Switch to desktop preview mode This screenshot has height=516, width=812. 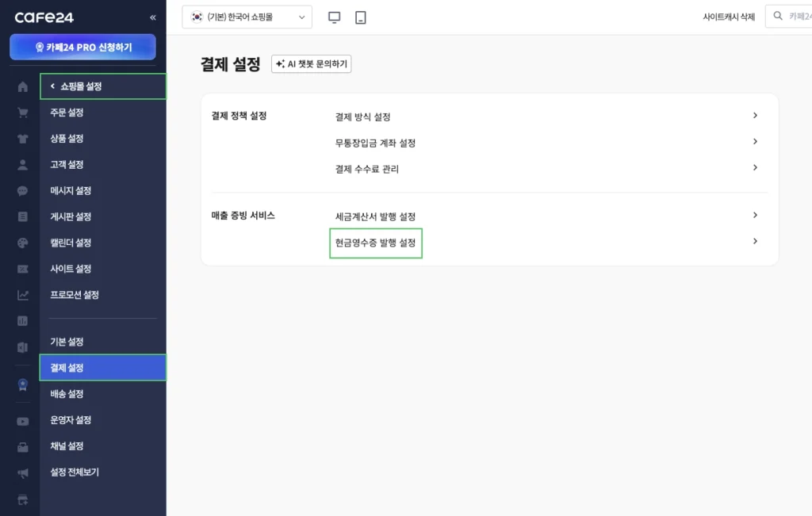(334, 16)
